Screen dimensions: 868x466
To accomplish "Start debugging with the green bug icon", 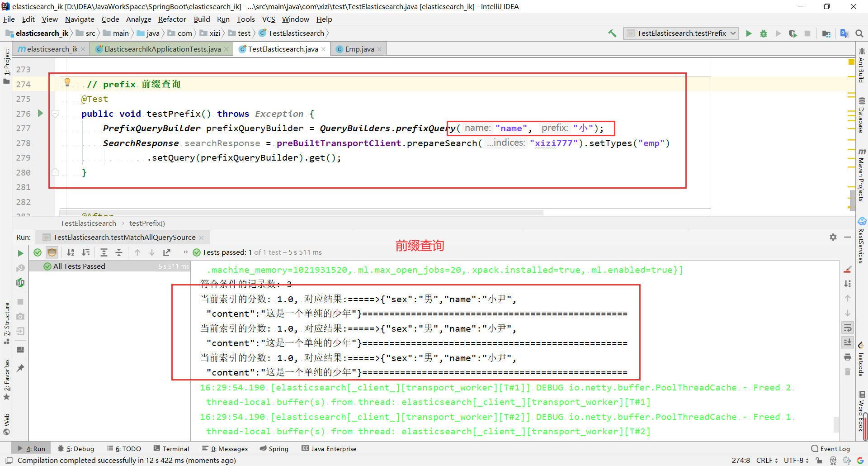I will [764, 33].
